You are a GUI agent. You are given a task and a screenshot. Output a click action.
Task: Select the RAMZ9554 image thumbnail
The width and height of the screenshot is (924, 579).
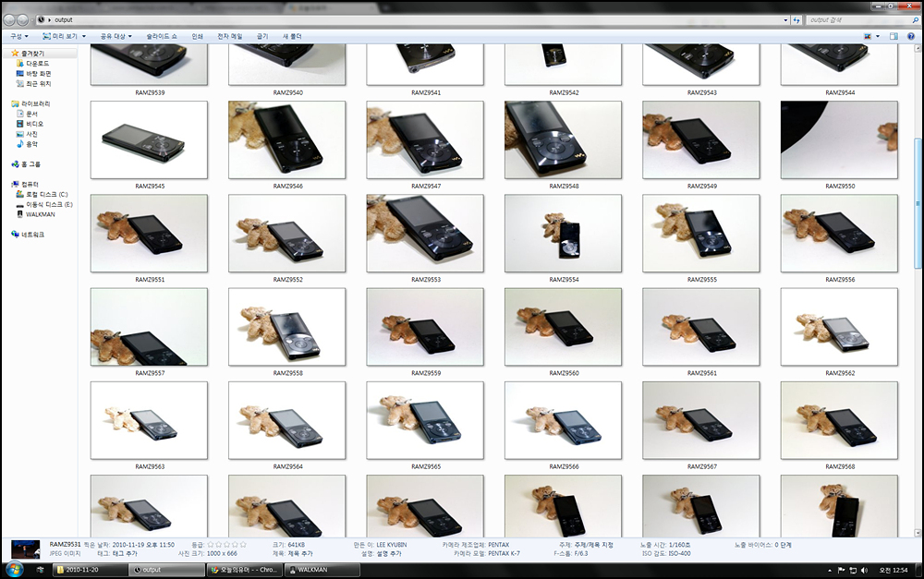(563, 233)
